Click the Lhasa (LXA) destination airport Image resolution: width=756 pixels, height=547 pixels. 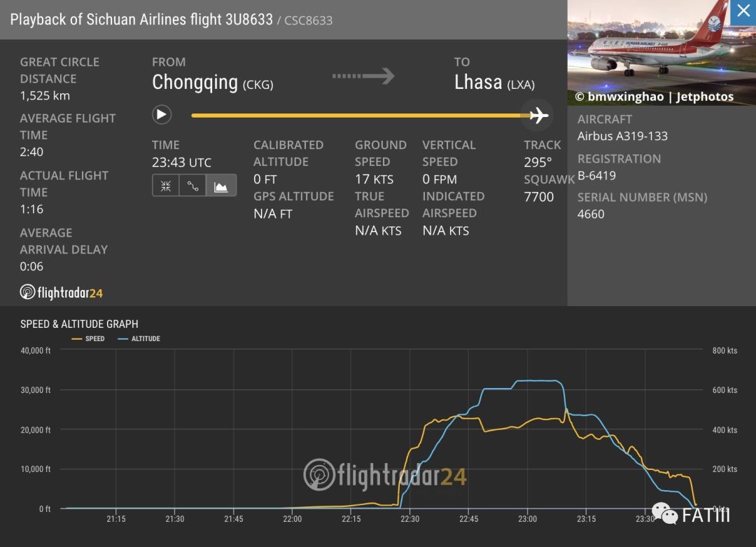[x=494, y=83]
